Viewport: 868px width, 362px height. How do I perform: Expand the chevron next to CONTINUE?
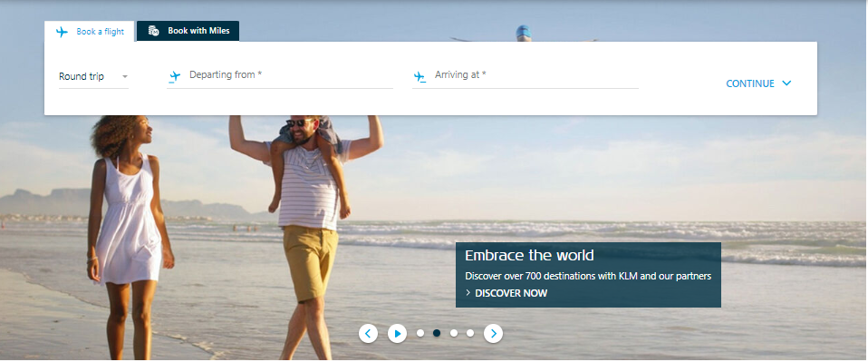786,83
